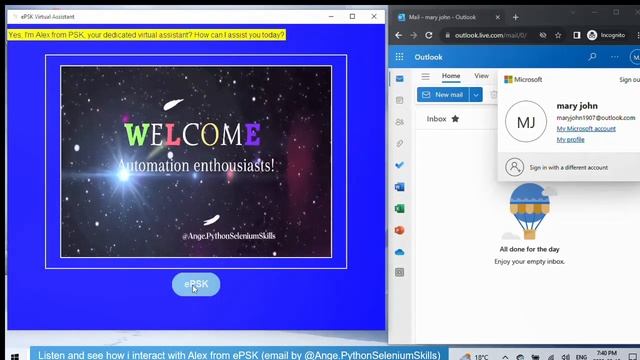Expand the New mail dropdown arrow
This screenshot has width=640, height=360.
(x=476, y=95)
